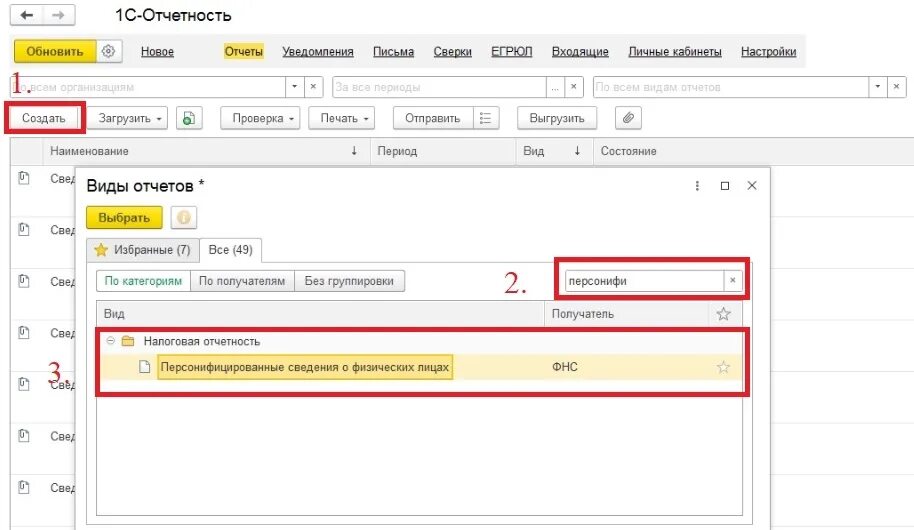Open the ЕГРЮЛ section
This screenshot has width=914, height=530.
tap(512, 52)
